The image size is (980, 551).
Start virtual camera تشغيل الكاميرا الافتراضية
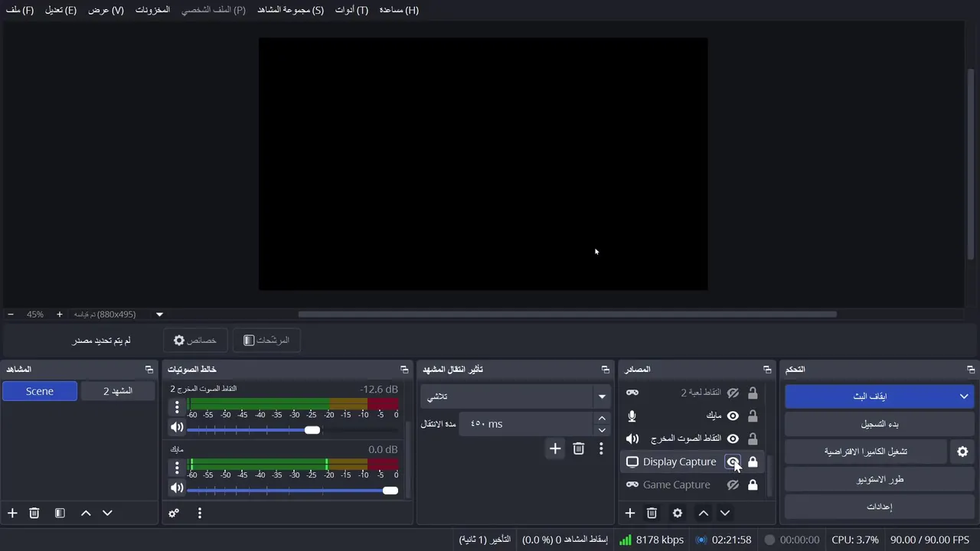coord(866,452)
